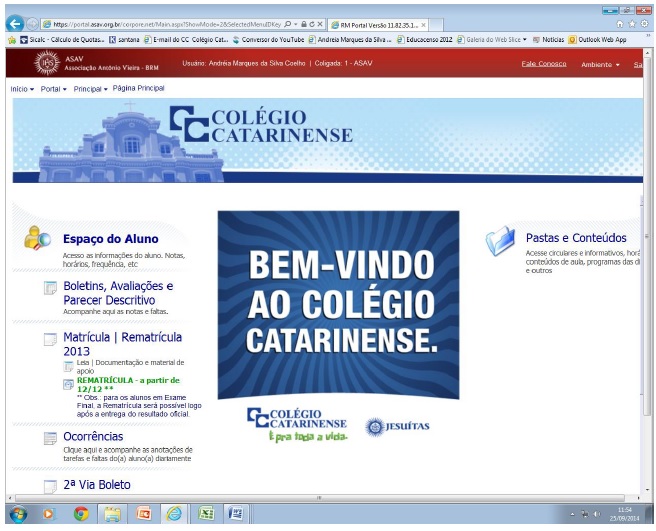Switch to Internet Explorer in taskbar

(x=174, y=513)
